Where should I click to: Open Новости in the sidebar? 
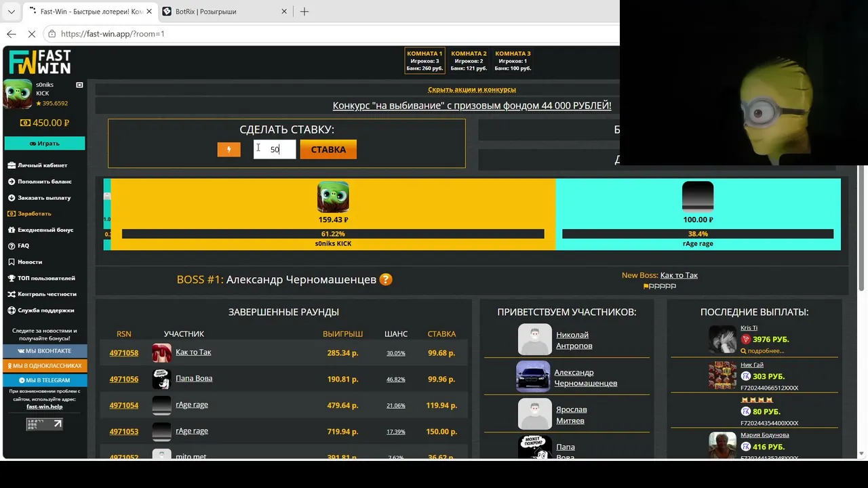point(25,262)
